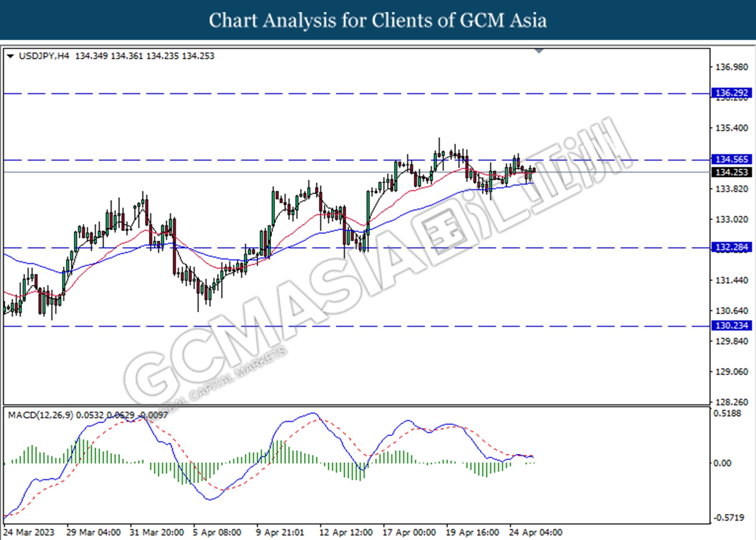
Task: Click the 12 Apr 12:00 time label
Action: [346, 532]
